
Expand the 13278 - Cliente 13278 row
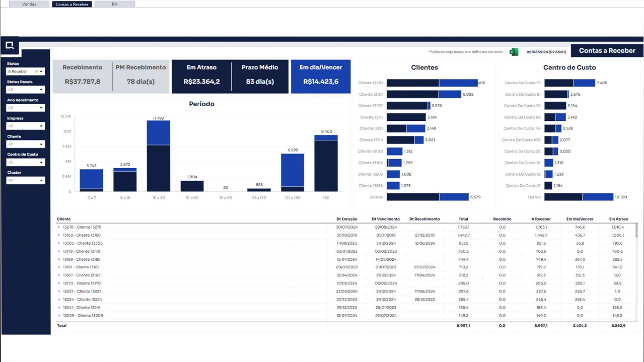coord(59,227)
